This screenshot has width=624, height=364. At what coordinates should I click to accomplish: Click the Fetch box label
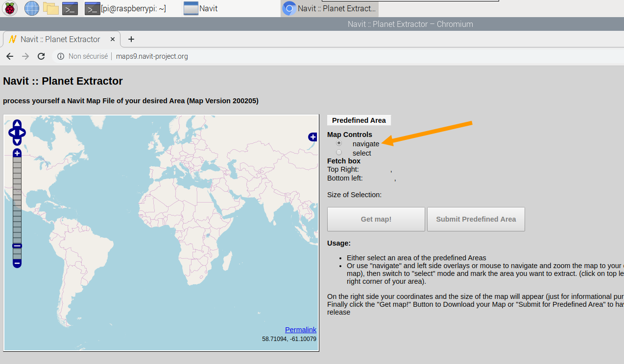pyautogui.click(x=344, y=161)
